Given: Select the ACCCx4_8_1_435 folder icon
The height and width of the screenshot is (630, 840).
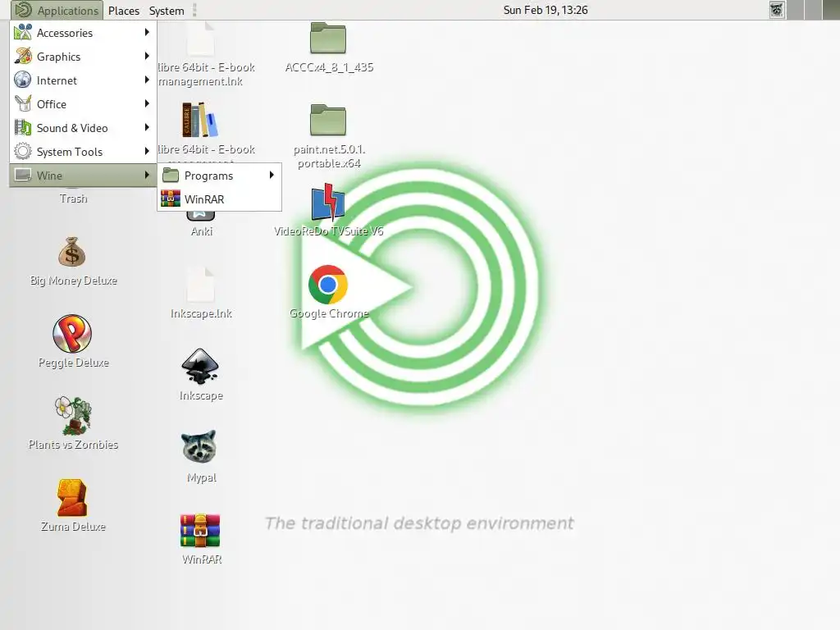Looking at the screenshot, I should pyautogui.click(x=328, y=38).
